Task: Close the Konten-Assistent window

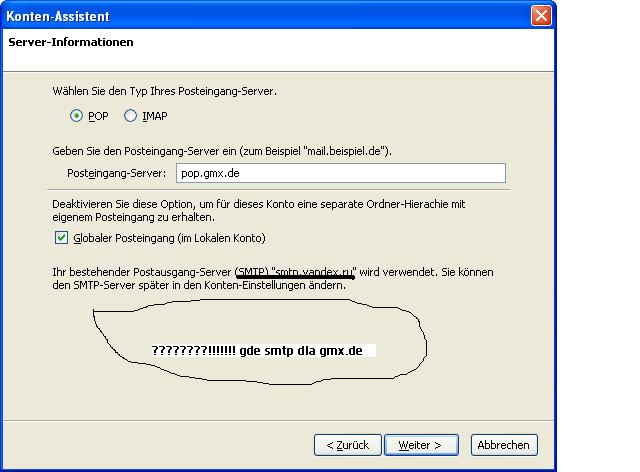Action: 542,16
